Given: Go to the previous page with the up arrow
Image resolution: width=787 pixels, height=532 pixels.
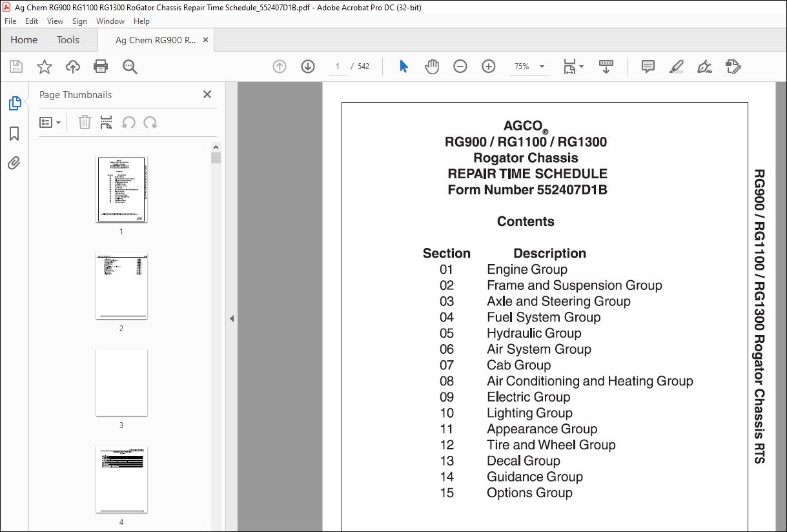Looking at the screenshot, I should 280,66.
